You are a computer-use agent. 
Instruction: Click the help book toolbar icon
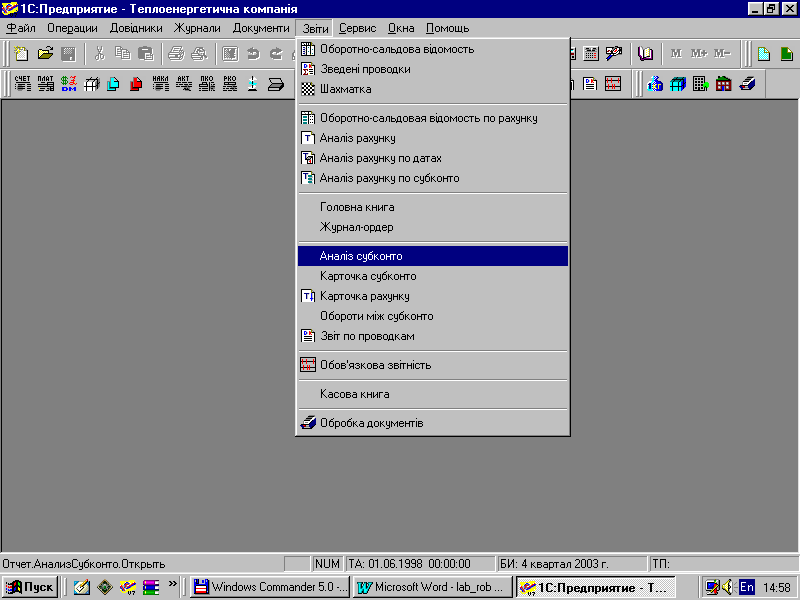tap(645, 54)
